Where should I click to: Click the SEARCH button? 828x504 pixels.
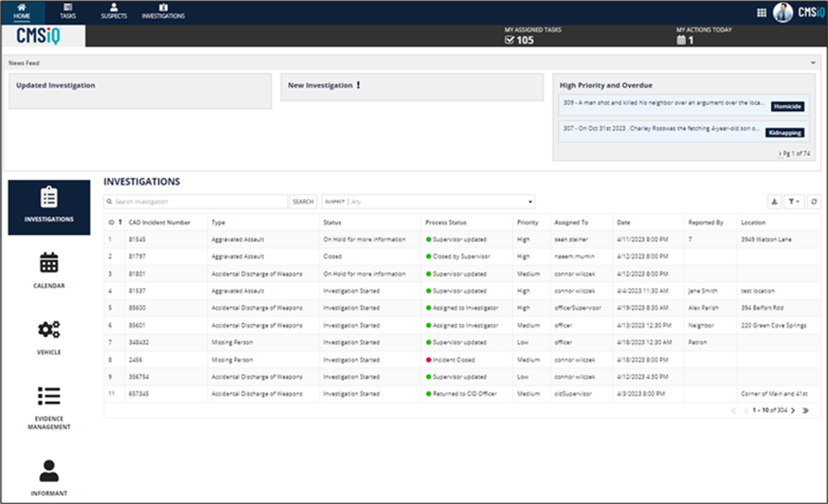[x=303, y=202]
